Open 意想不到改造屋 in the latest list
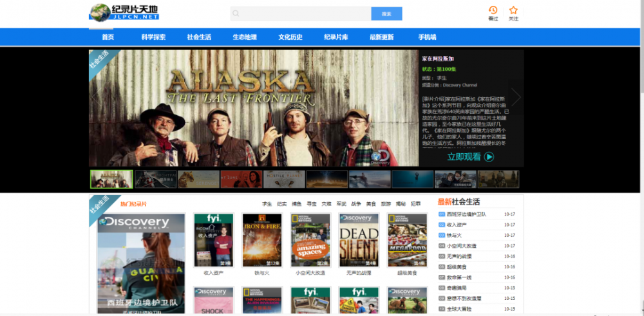 (463, 299)
